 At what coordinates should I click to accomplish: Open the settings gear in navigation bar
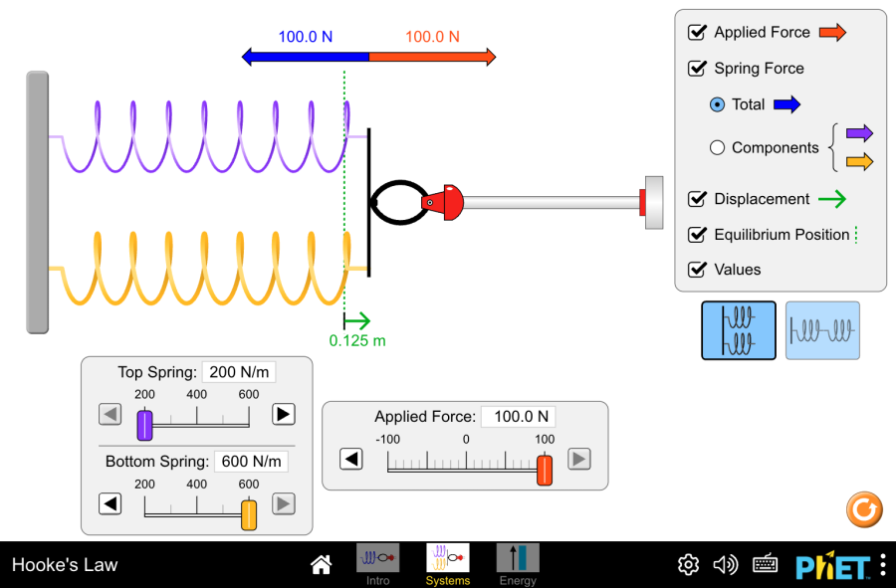pyautogui.click(x=688, y=565)
